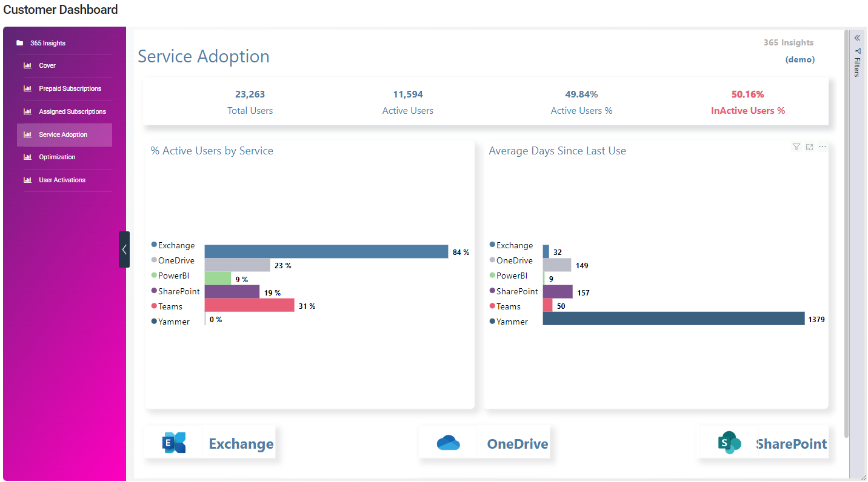Expand the Filters pane with double chevron
Viewport: 868px width, 482px height.
857,38
